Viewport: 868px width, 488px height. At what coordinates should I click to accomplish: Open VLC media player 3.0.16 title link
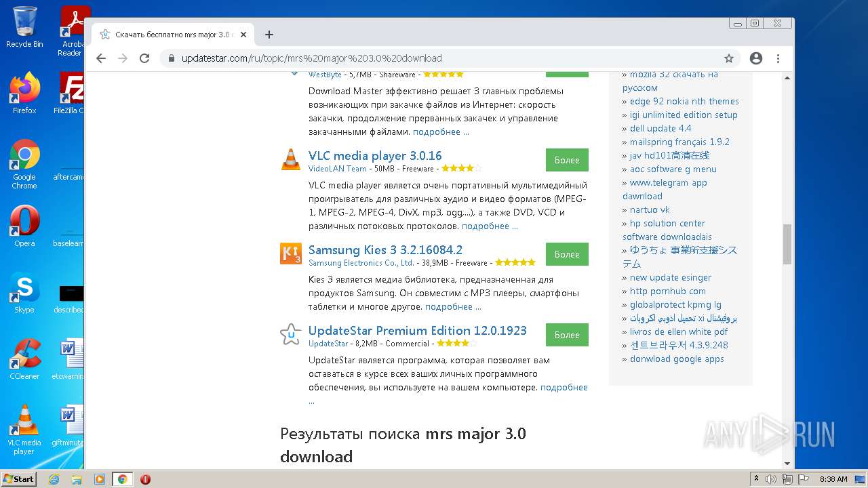coord(375,156)
